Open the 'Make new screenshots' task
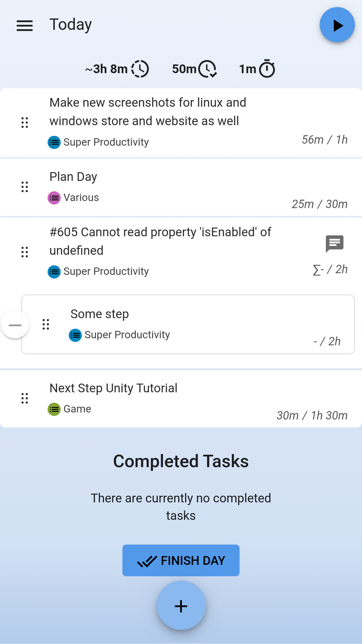 coord(148,112)
